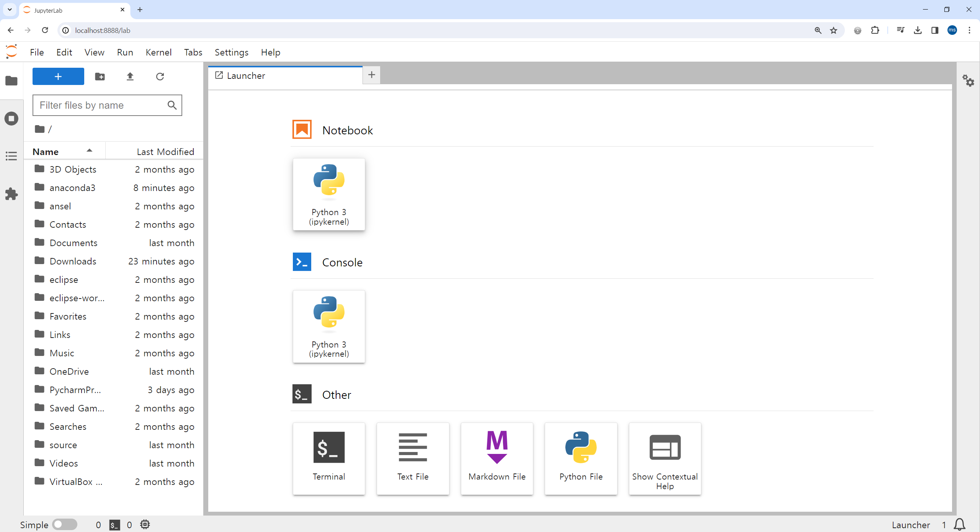Select the Saved Gam... folder
980x532 pixels.
[114, 408]
